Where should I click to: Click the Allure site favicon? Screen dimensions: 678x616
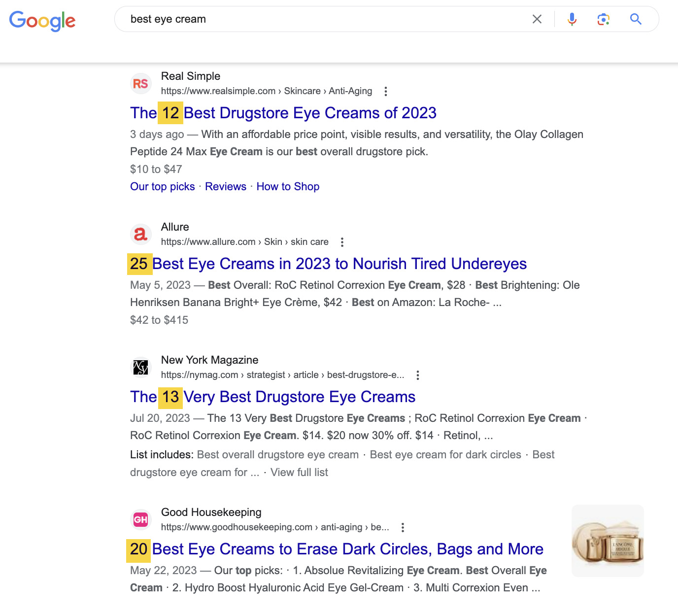(141, 234)
